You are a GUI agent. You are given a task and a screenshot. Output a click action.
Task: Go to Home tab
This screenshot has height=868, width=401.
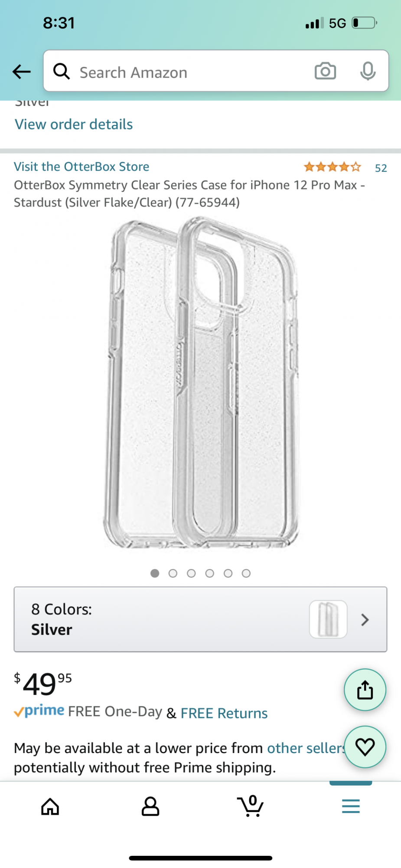click(x=50, y=807)
